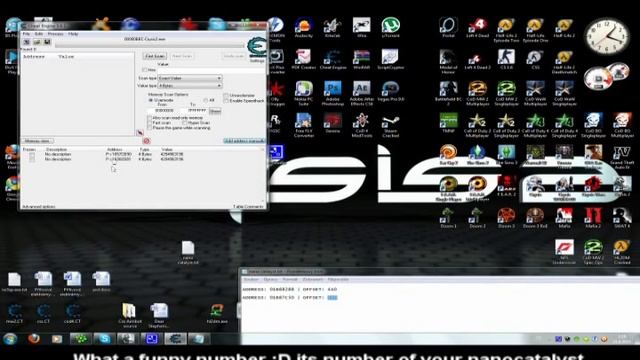Open nano catalyst text file on desktop
Screen dimensions: 640x360
(188, 252)
